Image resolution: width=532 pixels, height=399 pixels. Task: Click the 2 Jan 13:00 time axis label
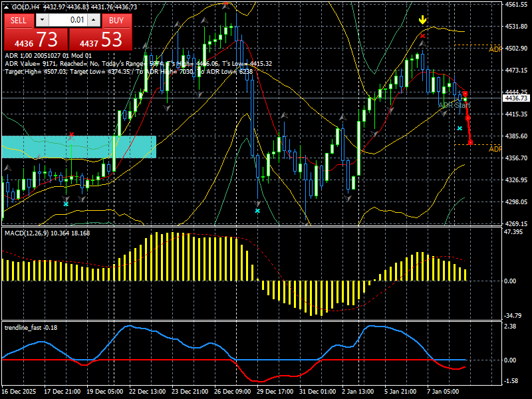[358, 391]
